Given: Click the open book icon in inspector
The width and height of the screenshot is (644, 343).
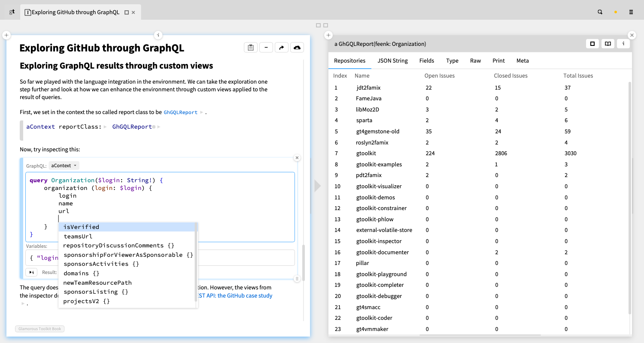Looking at the screenshot, I should coord(608,44).
